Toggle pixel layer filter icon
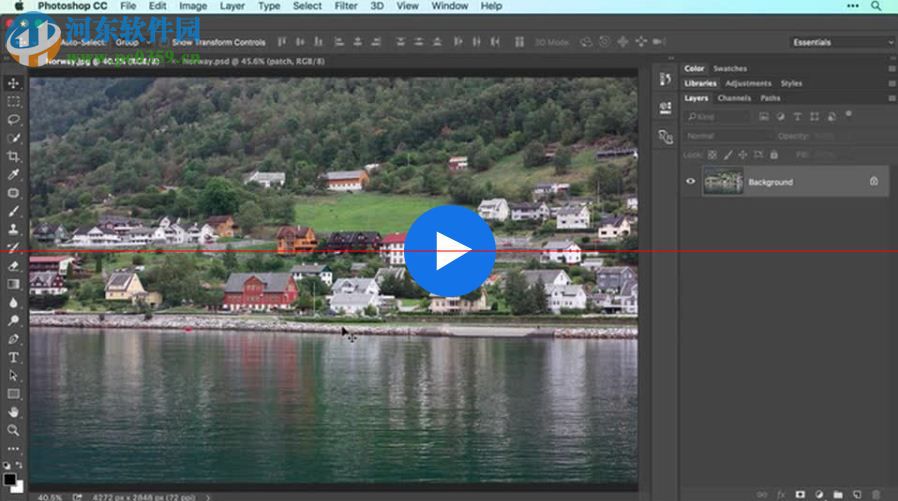Viewport: 898px width, 501px height. pos(763,116)
